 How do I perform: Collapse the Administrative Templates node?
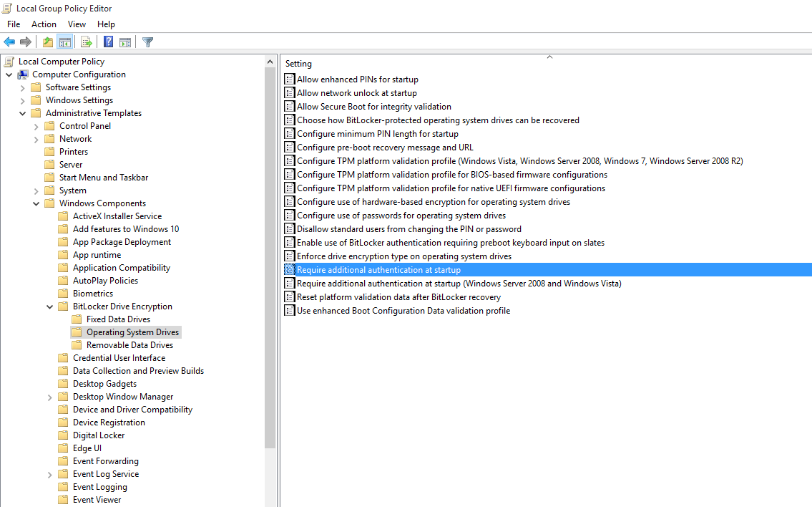click(x=22, y=114)
